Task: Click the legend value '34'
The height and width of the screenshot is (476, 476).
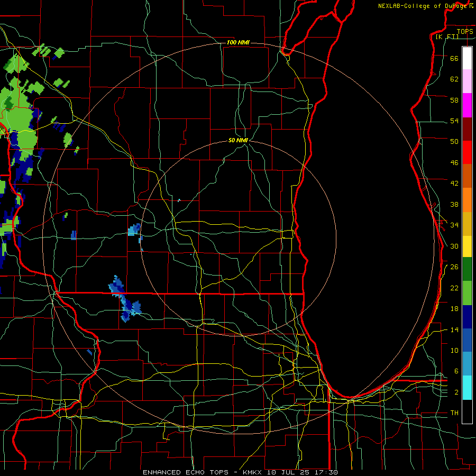Action: (454, 225)
